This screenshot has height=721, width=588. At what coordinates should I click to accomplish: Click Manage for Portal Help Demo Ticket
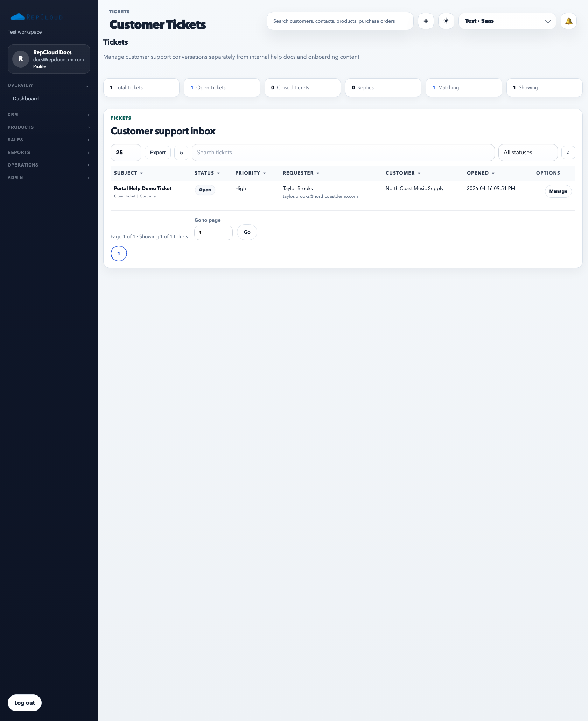558,191
